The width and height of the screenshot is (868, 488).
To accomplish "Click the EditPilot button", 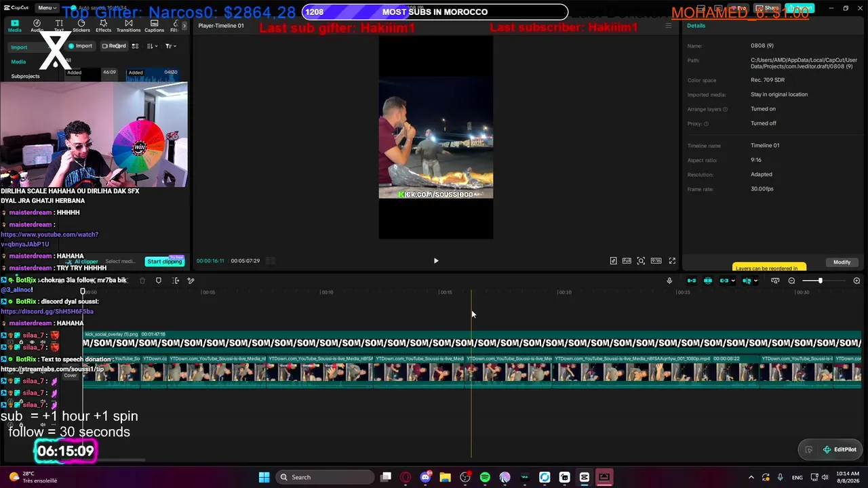I will click(x=840, y=449).
